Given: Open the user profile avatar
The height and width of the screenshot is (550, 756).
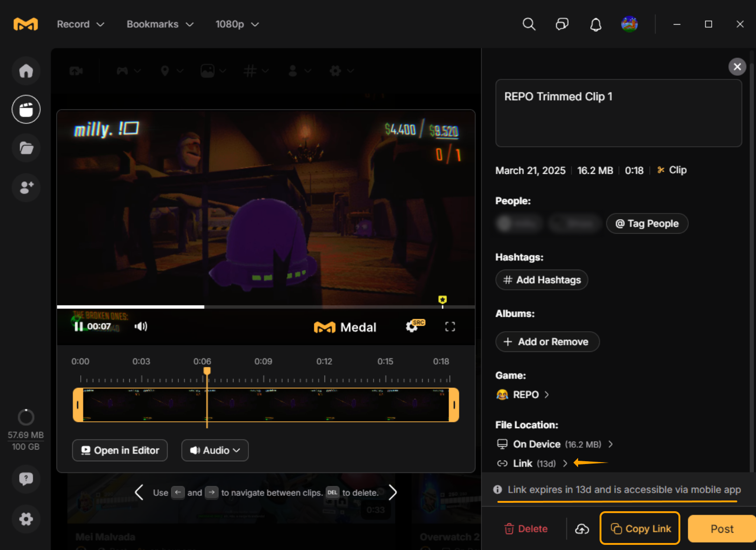Looking at the screenshot, I should coord(629,24).
